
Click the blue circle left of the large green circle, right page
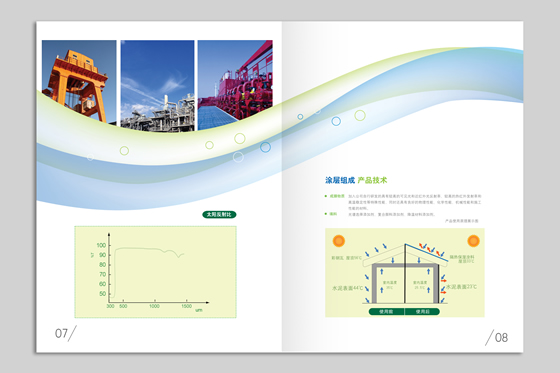tap(336, 121)
